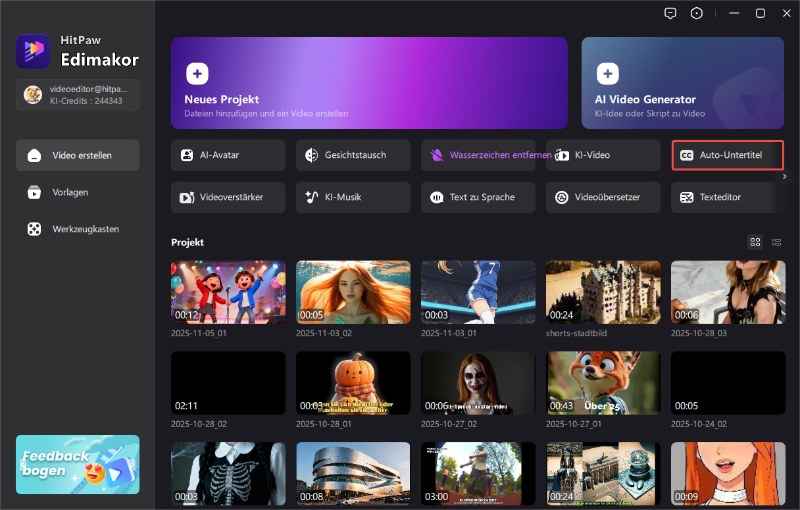This screenshot has height=510, width=800.
Task: Launch the Auto-Untertitel tool
Action: point(728,155)
